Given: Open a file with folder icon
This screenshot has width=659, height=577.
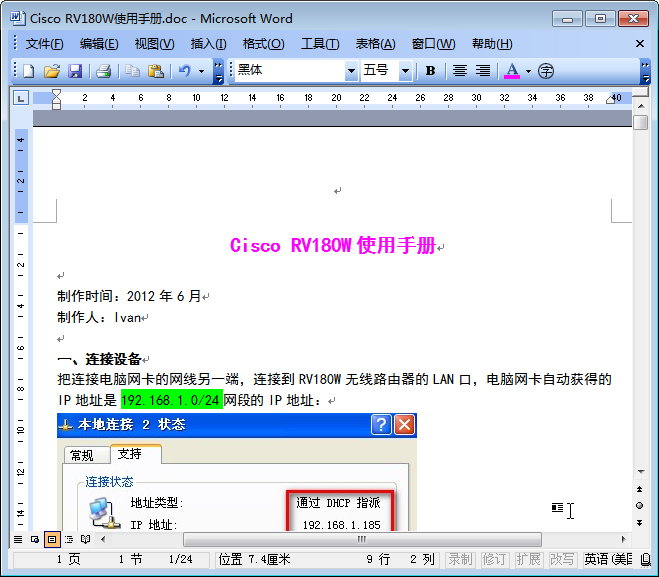Looking at the screenshot, I should tap(52, 71).
